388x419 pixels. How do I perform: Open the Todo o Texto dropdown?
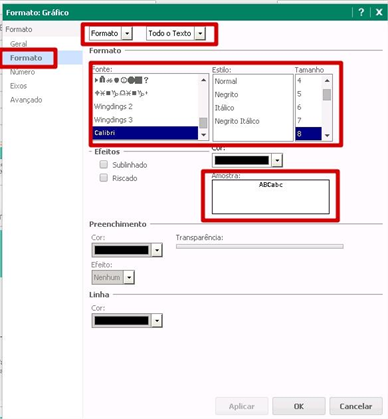pyautogui.click(x=200, y=33)
